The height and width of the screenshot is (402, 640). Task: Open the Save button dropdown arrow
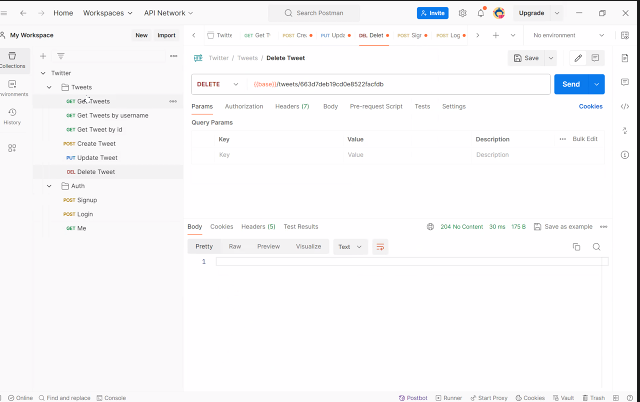point(551,58)
